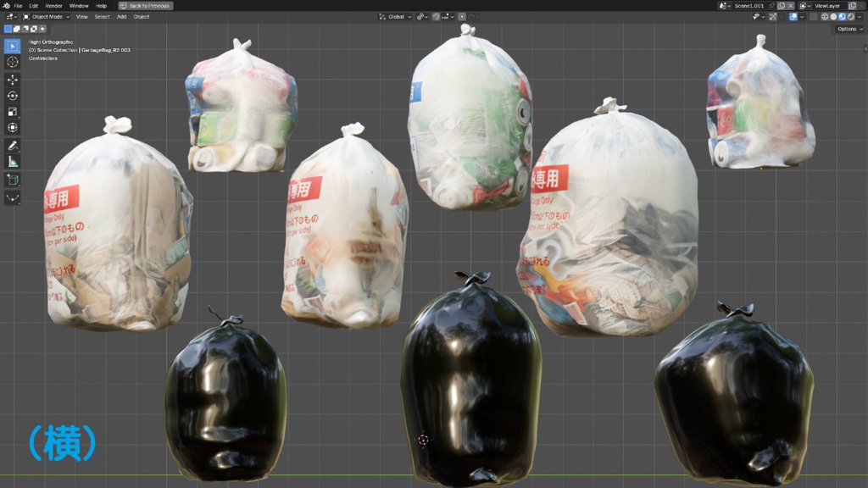The height and width of the screenshot is (488, 868).
Task: Click the Blender logo icon
Action: tap(7, 6)
